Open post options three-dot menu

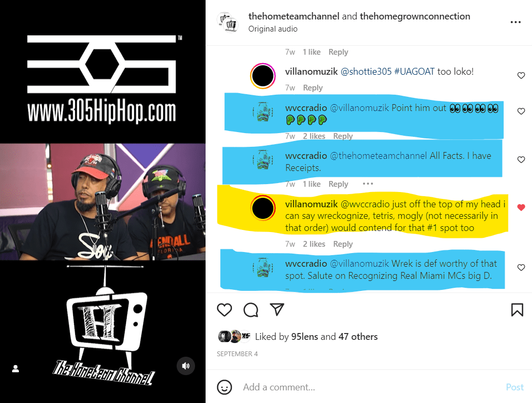[515, 22]
